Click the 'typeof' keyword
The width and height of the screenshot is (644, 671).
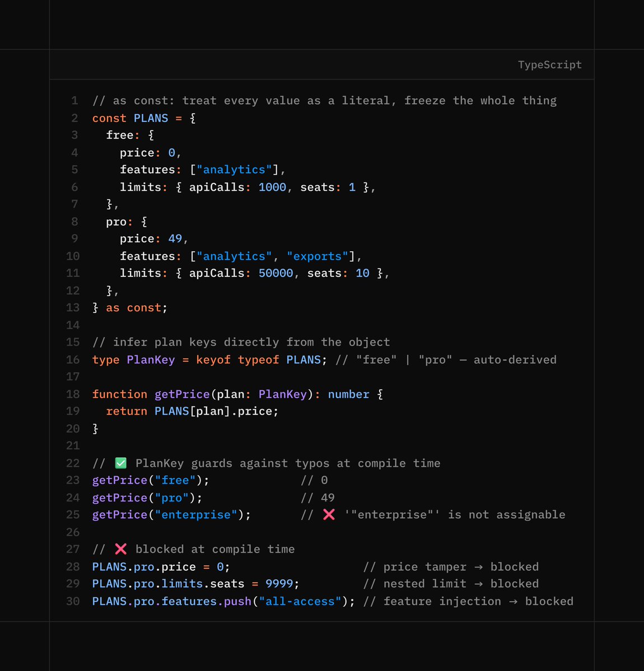pos(258,360)
